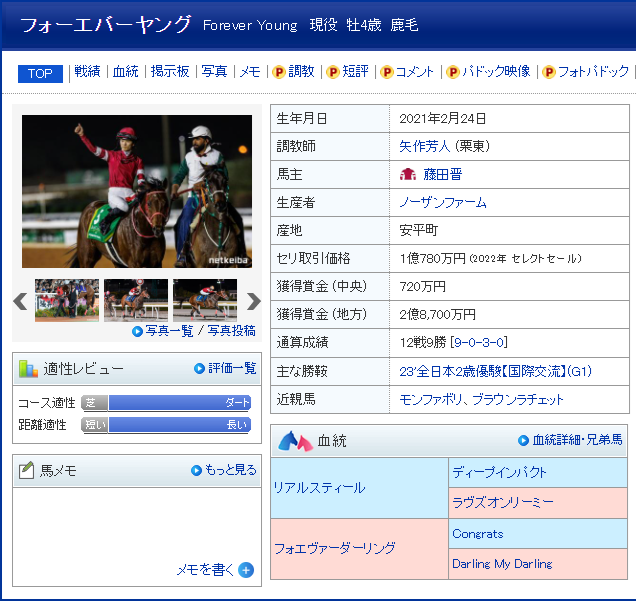The image size is (636, 601).
Task: Go to the 掲示板 tab
Action: (170, 71)
